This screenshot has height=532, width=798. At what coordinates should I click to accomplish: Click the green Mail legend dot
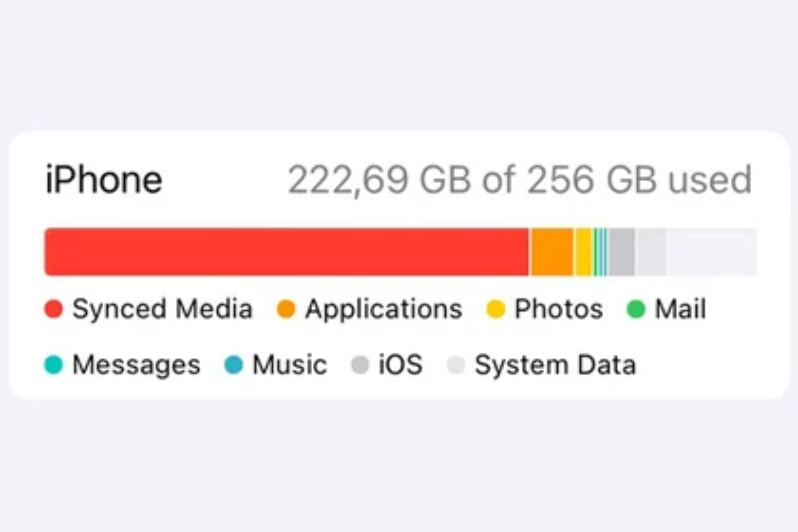click(x=636, y=309)
